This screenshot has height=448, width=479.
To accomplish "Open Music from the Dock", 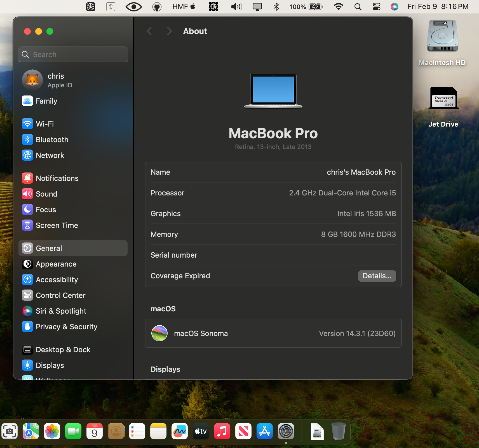I will pyautogui.click(x=222, y=431).
